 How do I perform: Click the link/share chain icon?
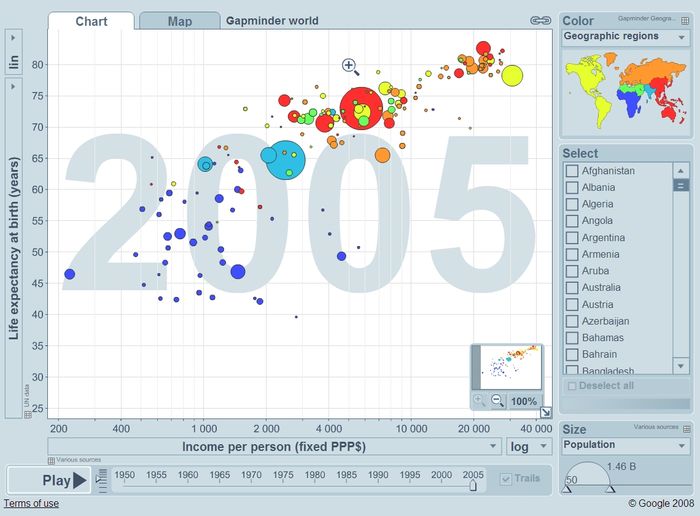pos(540,21)
